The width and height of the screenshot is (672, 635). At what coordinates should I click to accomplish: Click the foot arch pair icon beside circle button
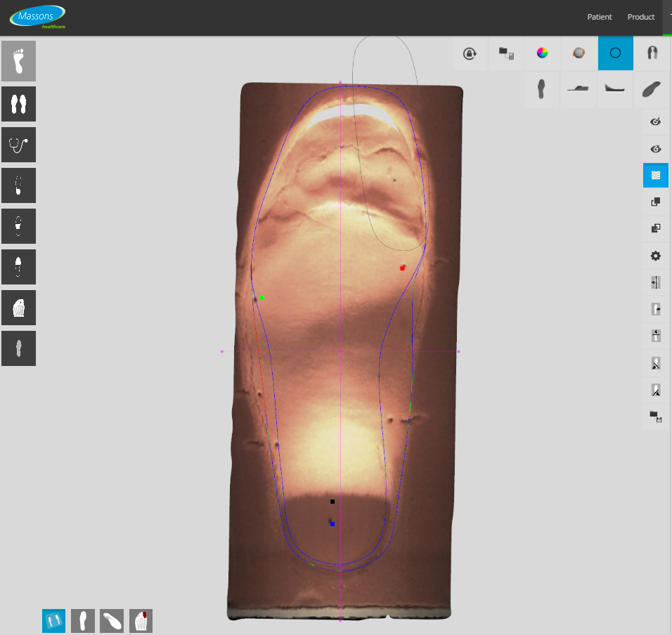(652, 53)
